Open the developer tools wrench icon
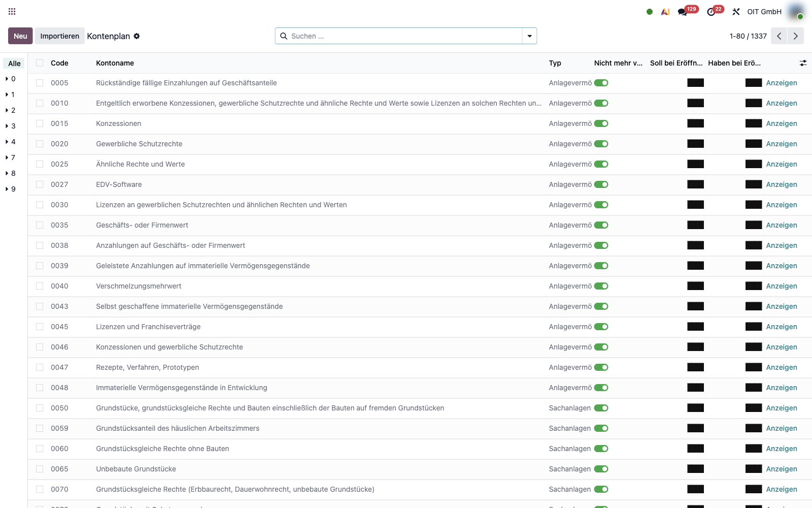The width and height of the screenshot is (812, 508). click(x=736, y=12)
